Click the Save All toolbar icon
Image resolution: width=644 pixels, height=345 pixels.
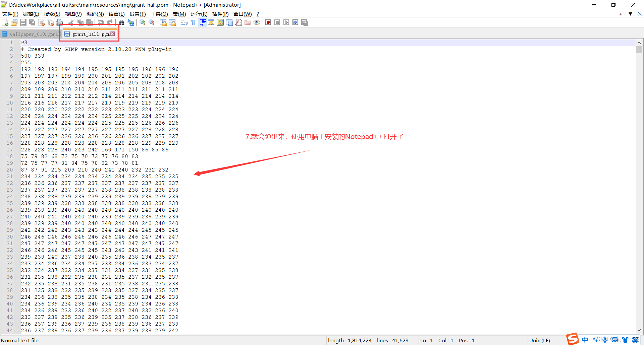tap(32, 22)
